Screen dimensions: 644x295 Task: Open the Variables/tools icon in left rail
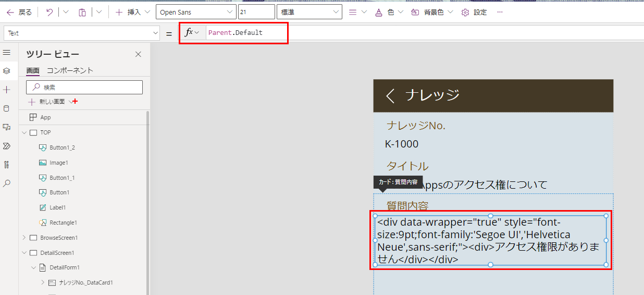click(7, 165)
